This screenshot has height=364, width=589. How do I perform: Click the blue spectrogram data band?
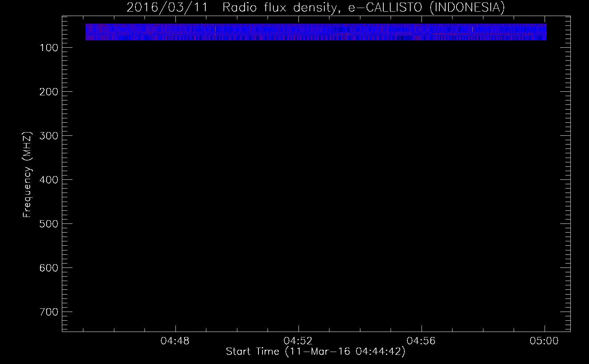(316, 32)
